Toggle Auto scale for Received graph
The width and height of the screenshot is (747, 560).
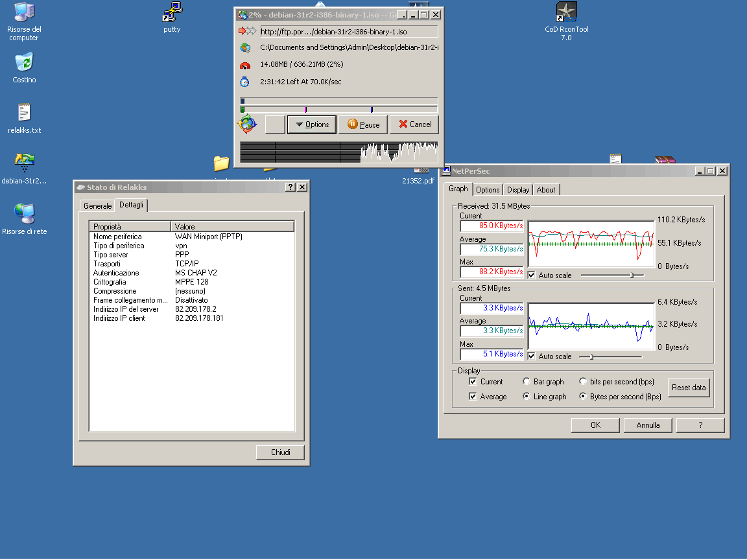tap(532, 275)
